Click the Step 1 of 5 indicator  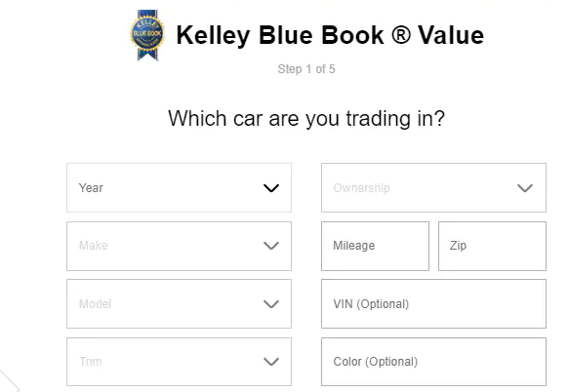coord(306,69)
